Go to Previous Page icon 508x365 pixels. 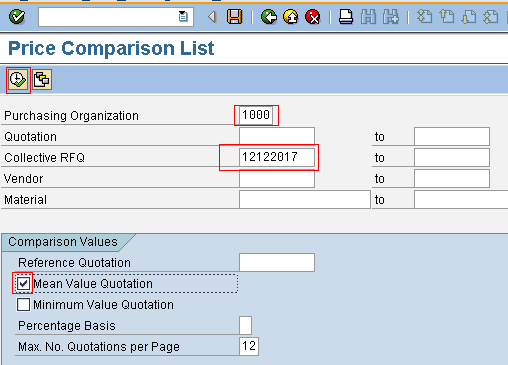click(447, 17)
